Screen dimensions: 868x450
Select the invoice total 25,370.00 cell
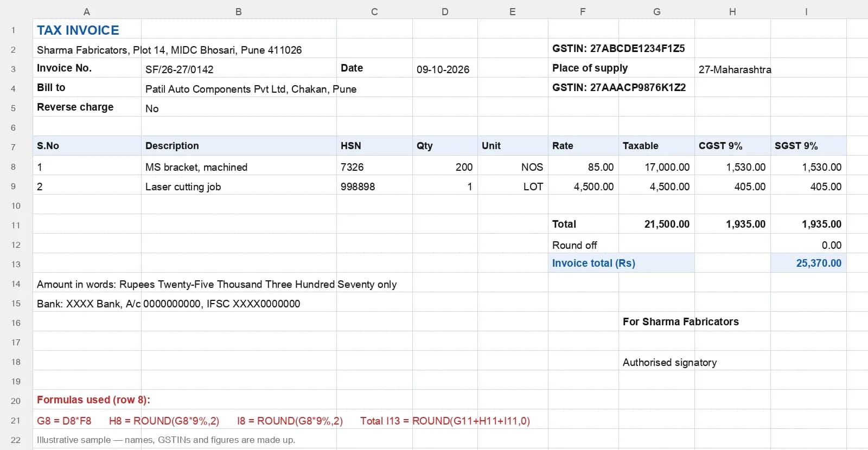coord(808,263)
